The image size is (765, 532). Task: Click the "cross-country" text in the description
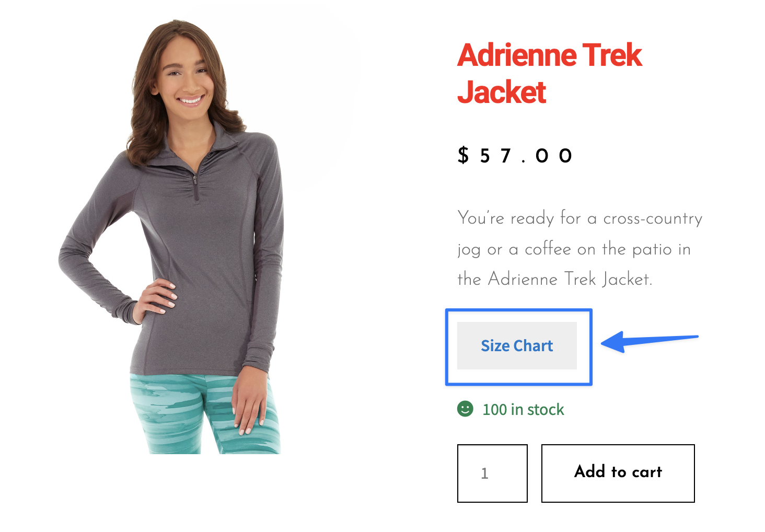tap(653, 218)
